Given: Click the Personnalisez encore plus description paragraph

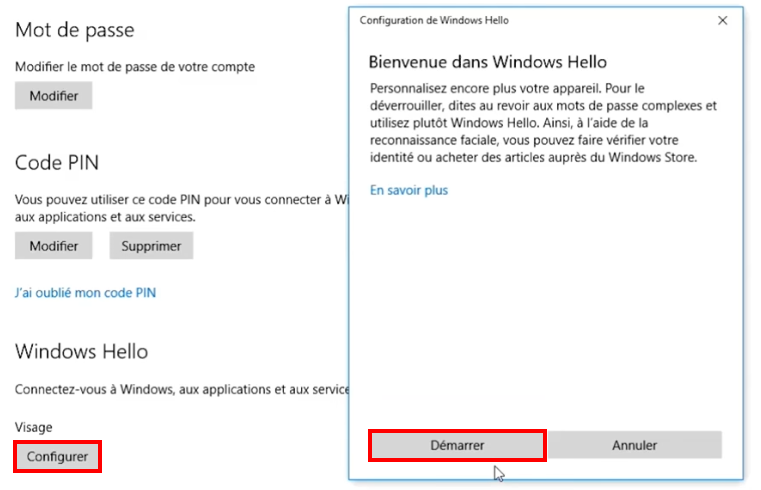Looking at the screenshot, I should [x=543, y=123].
